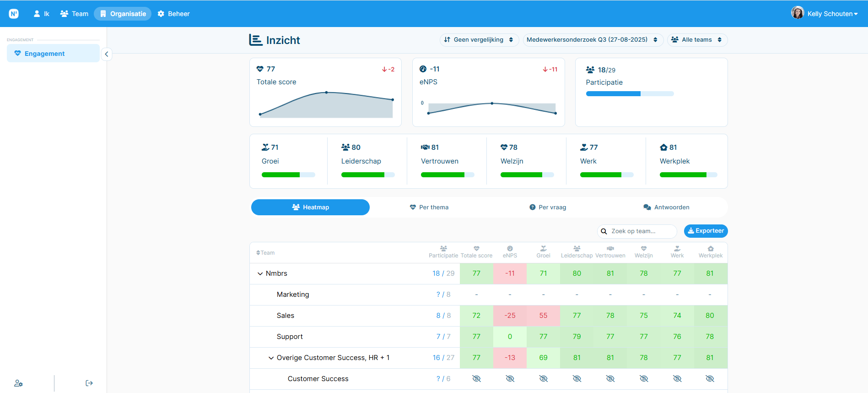
Task: Switch to the Per thema tab
Action: click(x=429, y=207)
